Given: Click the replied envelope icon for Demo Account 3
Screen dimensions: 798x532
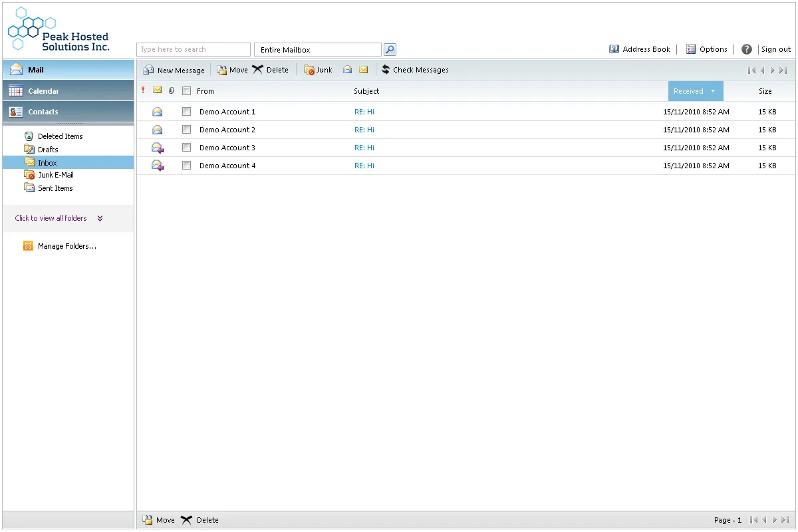Looking at the screenshot, I should [x=158, y=148].
